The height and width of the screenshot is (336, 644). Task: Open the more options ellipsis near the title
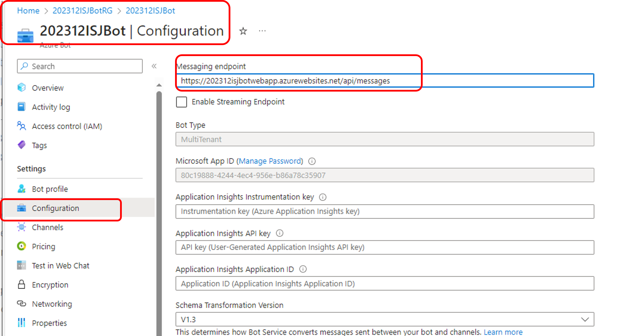tap(262, 31)
